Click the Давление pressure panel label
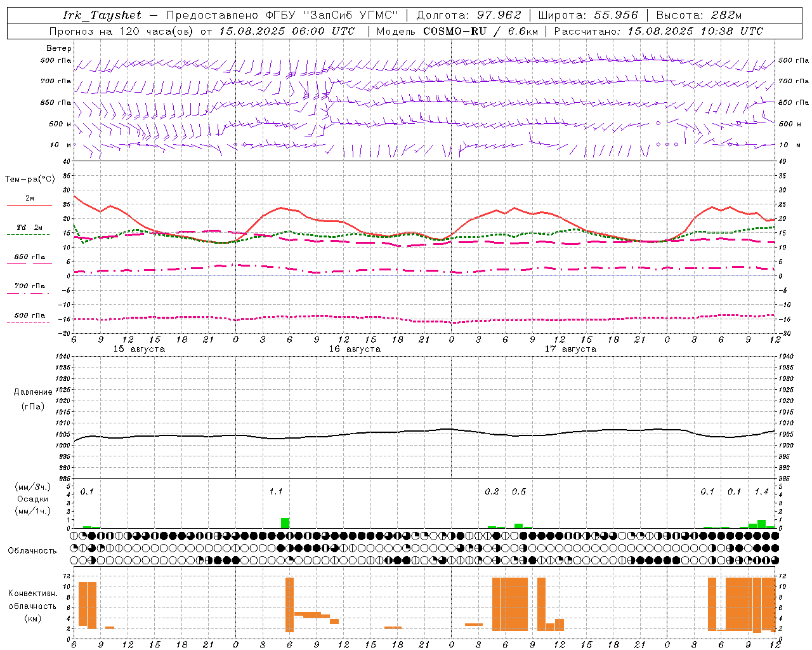Screen dimensions: 812x650 [33, 392]
